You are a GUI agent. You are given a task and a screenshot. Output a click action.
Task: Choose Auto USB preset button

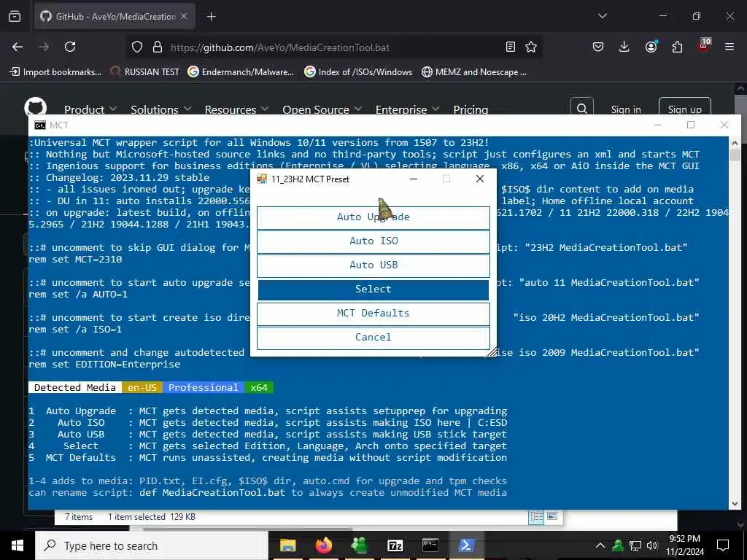tap(373, 265)
